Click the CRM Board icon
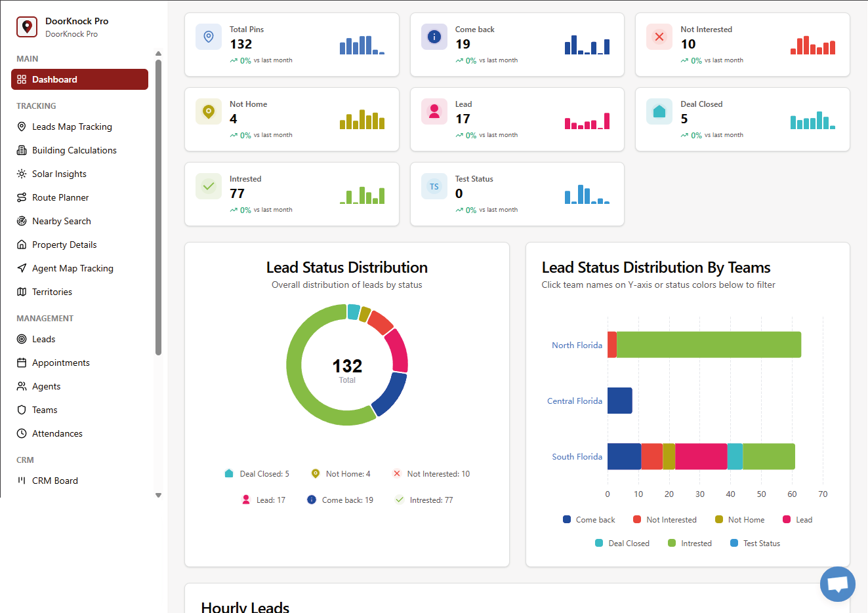Image resolution: width=868 pixels, height=613 pixels. 22,481
